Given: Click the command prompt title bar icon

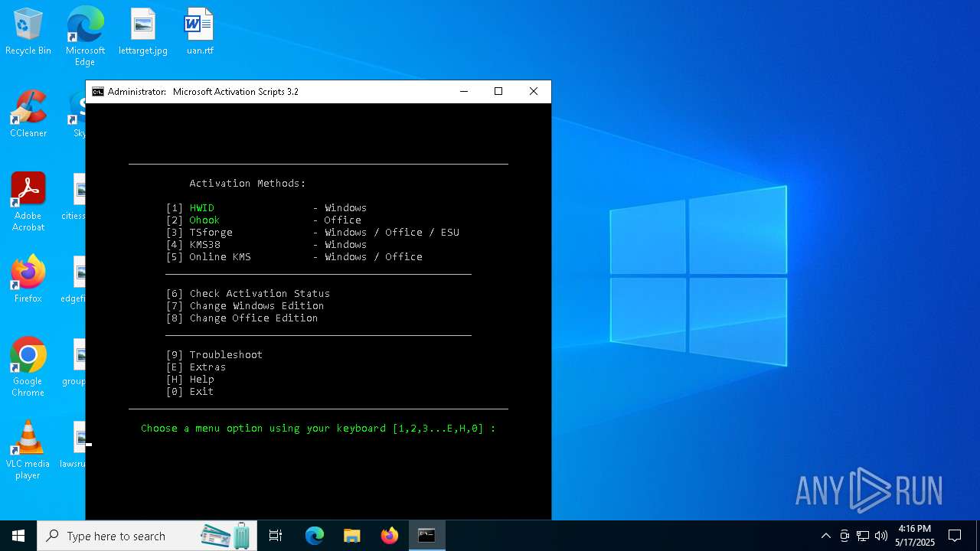Looking at the screenshot, I should click(98, 92).
